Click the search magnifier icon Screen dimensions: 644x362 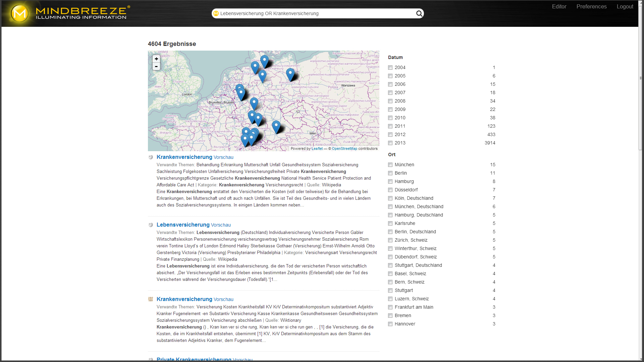pyautogui.click(x=419, y=13)
